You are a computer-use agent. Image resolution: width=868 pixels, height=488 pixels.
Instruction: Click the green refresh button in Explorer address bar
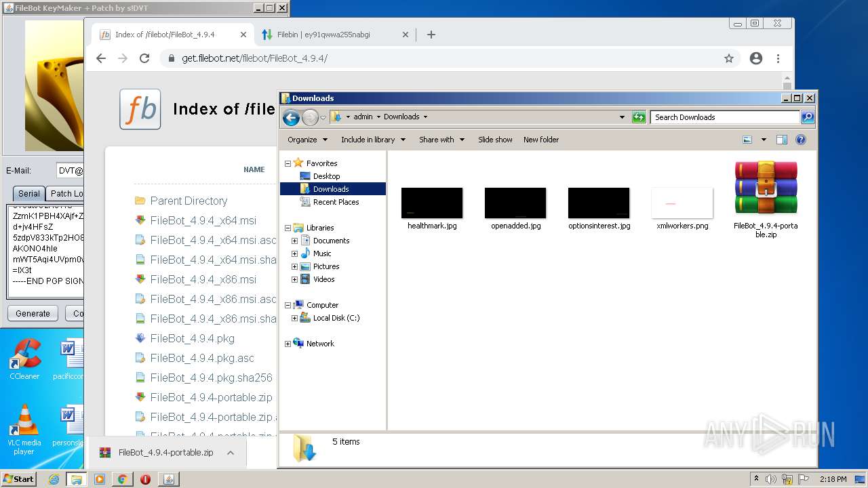[x=639, y=117]
